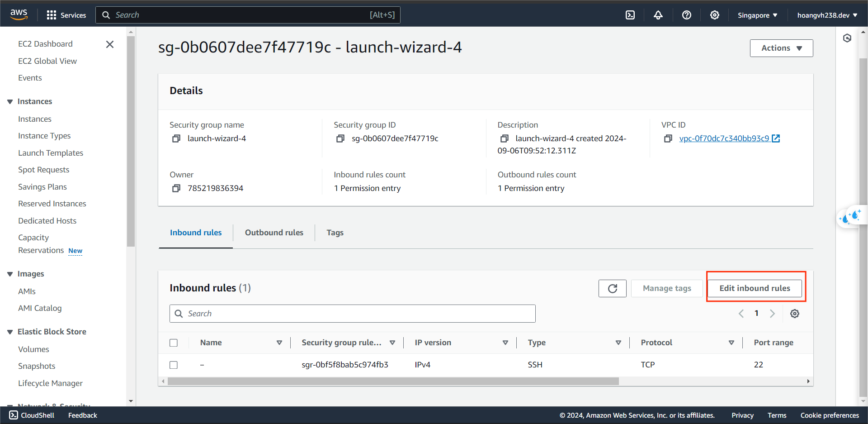Open CloudShell in the footer
The image size is (868, 424).
32,415
